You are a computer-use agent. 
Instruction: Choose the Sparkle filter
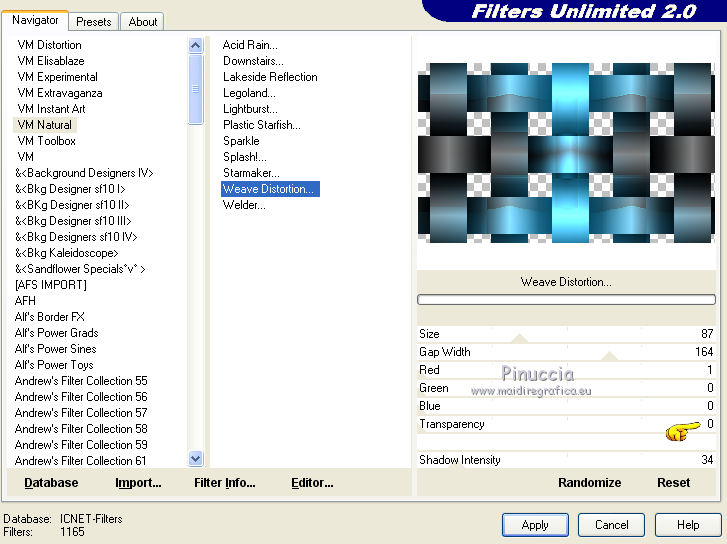241,141
